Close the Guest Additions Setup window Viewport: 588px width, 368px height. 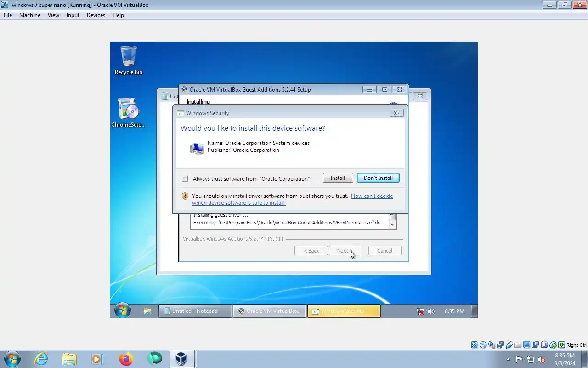click(x=400, y=90)
